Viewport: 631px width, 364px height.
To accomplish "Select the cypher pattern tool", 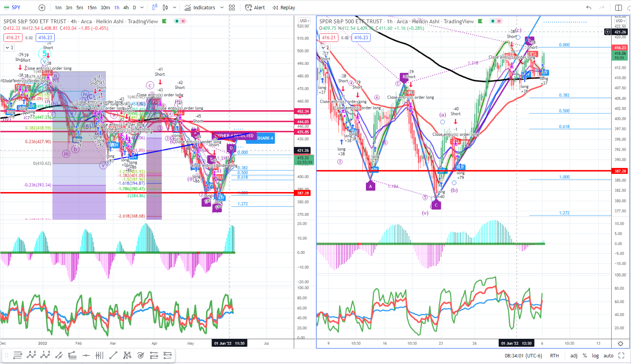I will coord(127,355).
